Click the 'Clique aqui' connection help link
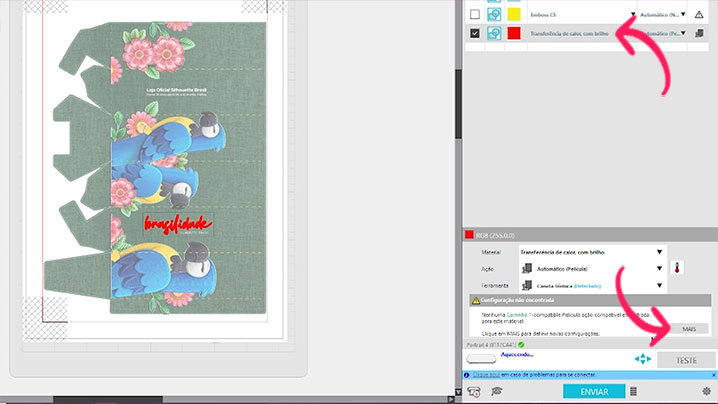 pyautogui.click(x=486, y=375)
